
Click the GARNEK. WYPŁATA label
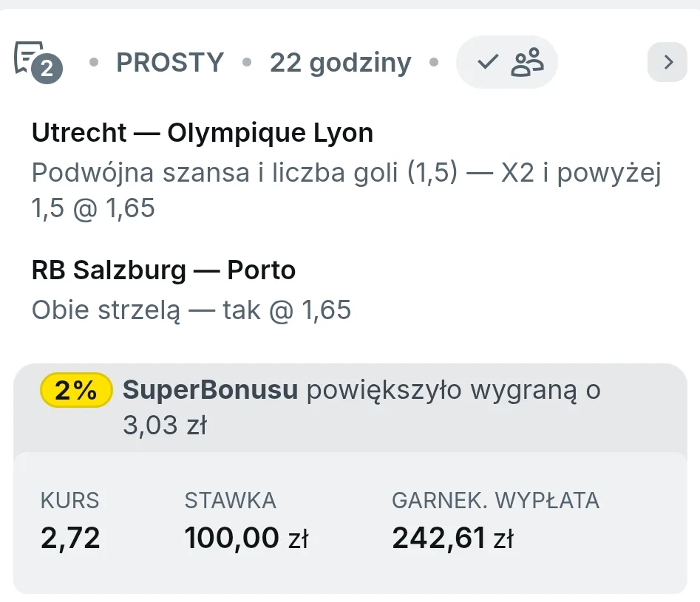[x=495, y=500]
